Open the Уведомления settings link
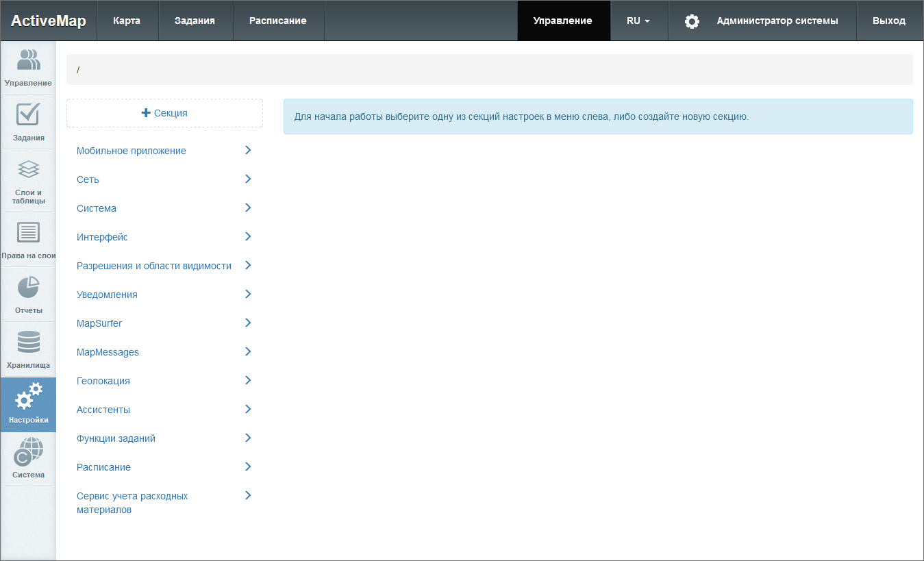The image size is (924, 561). 107,295
